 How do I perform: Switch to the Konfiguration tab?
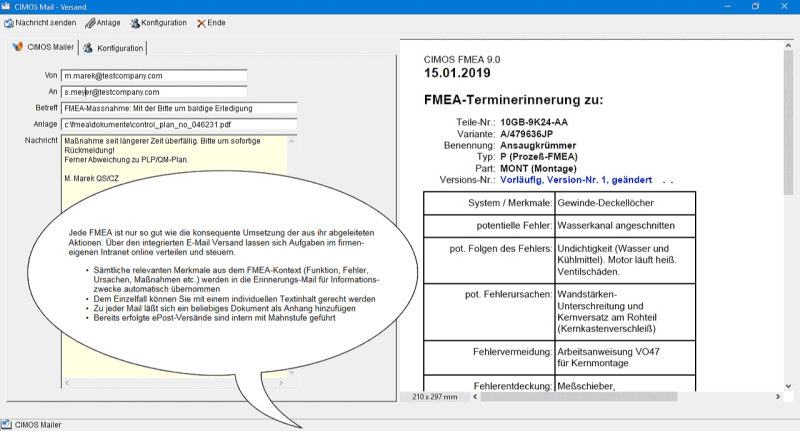(x=119, y=47)
